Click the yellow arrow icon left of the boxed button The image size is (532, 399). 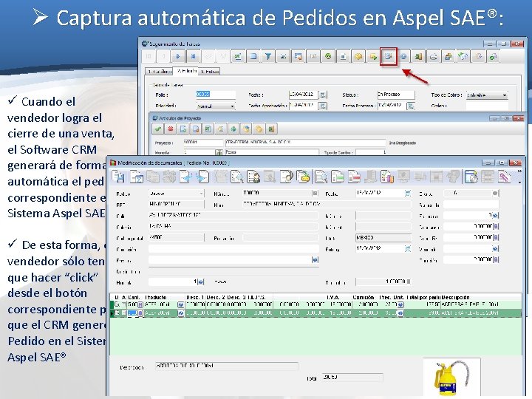pyautogui.click(x=373, y=57)
